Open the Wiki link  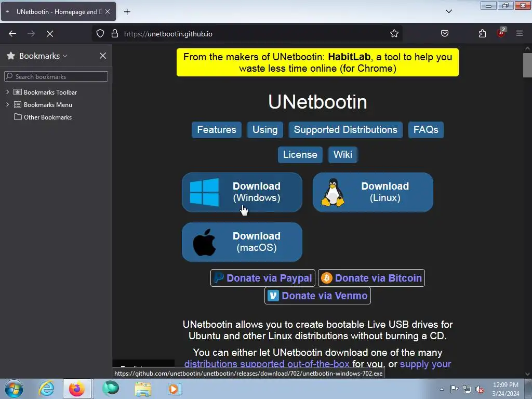[343, 155]
